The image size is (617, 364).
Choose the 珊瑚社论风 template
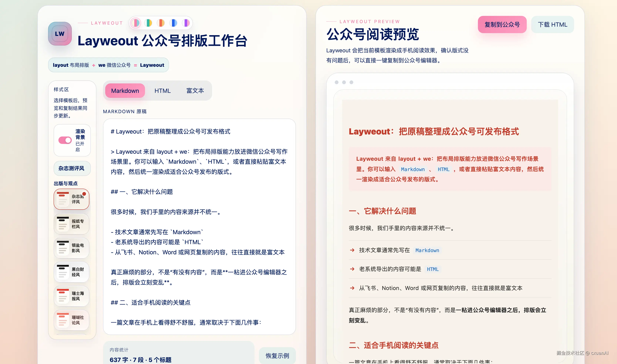[x=71, y=320]
